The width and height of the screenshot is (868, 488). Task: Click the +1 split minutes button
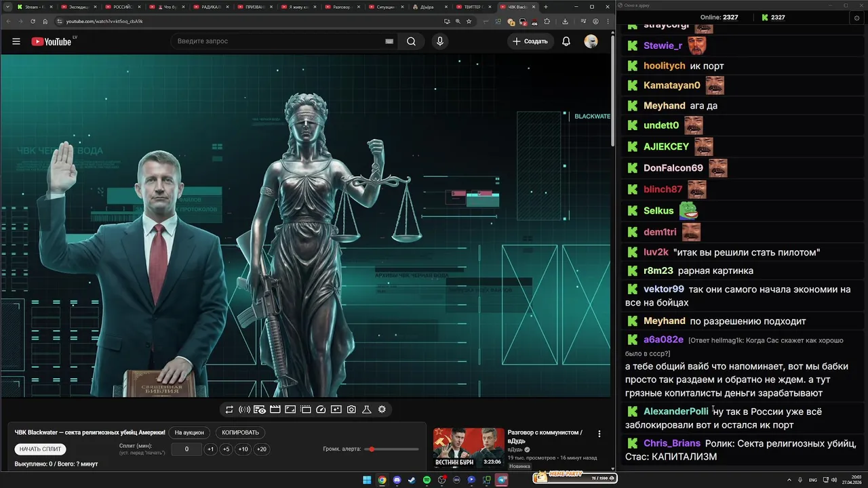click(210, 449)
